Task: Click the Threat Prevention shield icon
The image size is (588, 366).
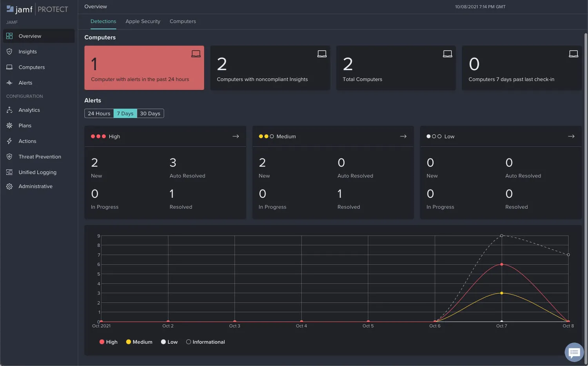Action: pos(9,157)
